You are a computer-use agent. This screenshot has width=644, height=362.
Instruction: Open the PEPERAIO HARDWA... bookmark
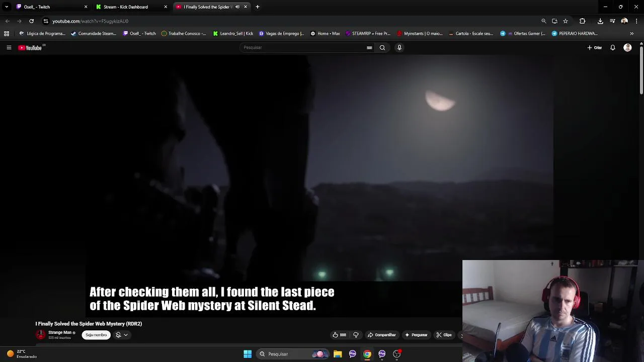pos(575,34)
